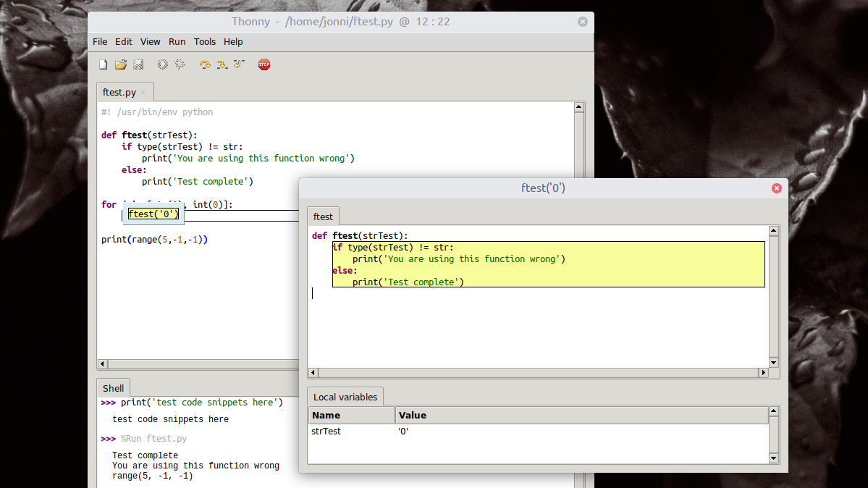
Task: Save the file with the floppy icon
Action: (x=138, y=65)
